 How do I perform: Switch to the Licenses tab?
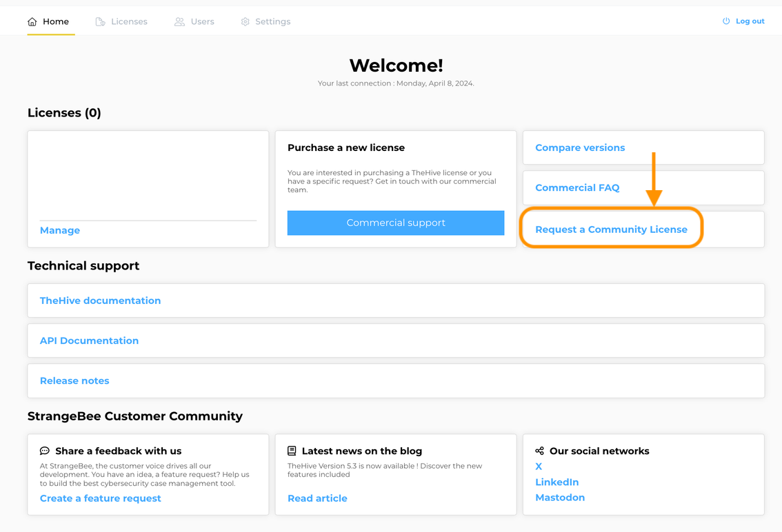[x=128, y=21]
